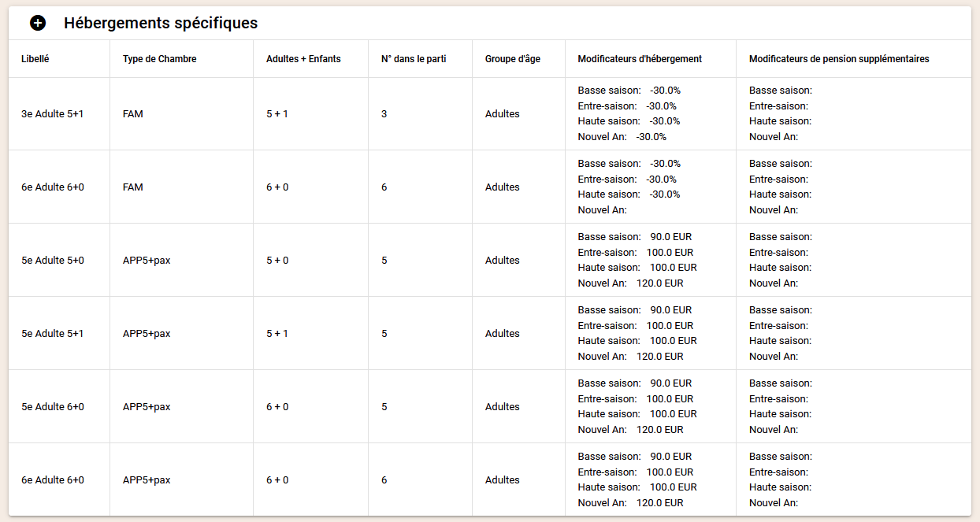Select Basse saison 90.0 EUR in 5e Adulte 5+0 row
The height and width of the screenshot is (522, 980).
pyautogui.click(x=635, y=237)
